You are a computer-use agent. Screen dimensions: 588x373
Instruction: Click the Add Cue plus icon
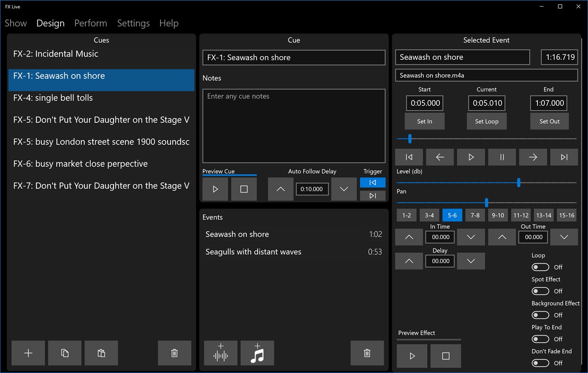pyautogui.click(x=27, y=353)
